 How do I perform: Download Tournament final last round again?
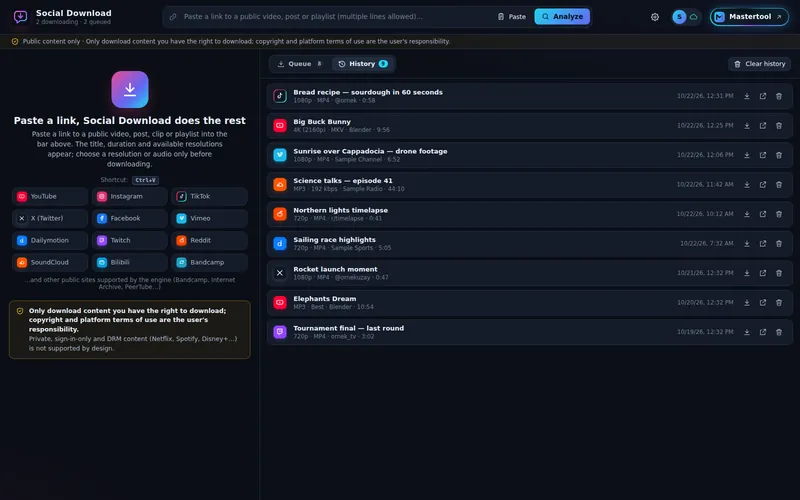click(746, 332)
